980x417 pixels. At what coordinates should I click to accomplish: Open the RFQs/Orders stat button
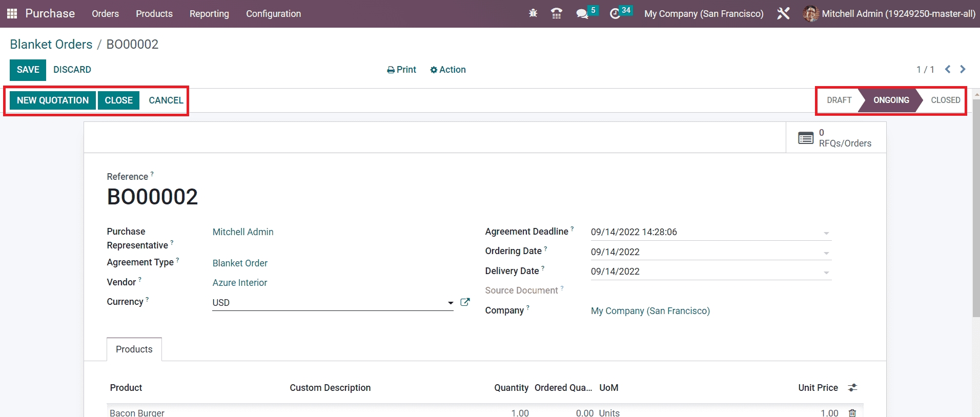coord(835,138)
